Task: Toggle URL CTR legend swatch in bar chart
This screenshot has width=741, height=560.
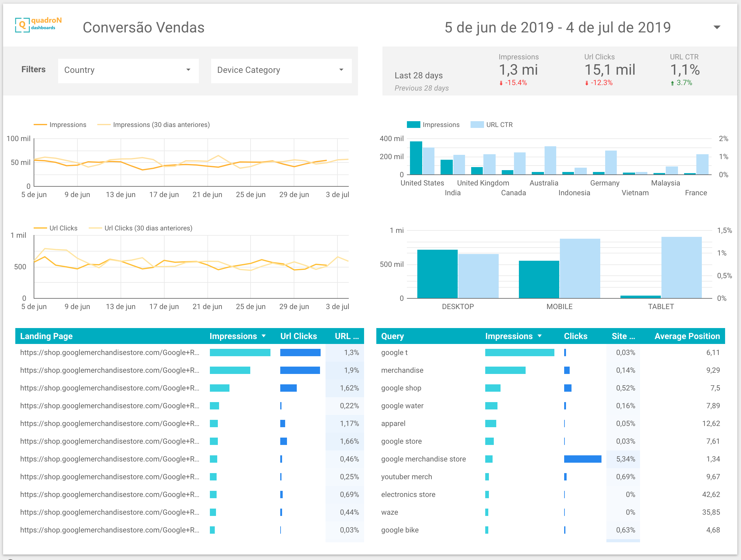Action: pyautogui.click(x=477, y=125)
